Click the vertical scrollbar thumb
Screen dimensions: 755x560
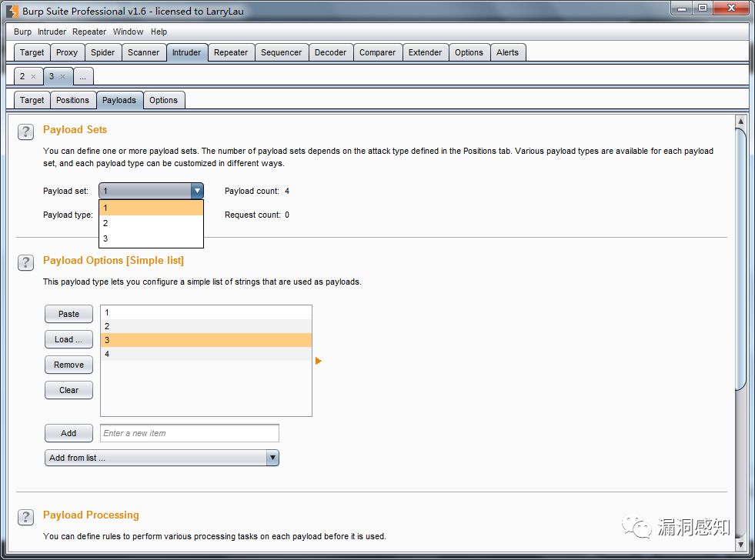click(x=741, y=260)
